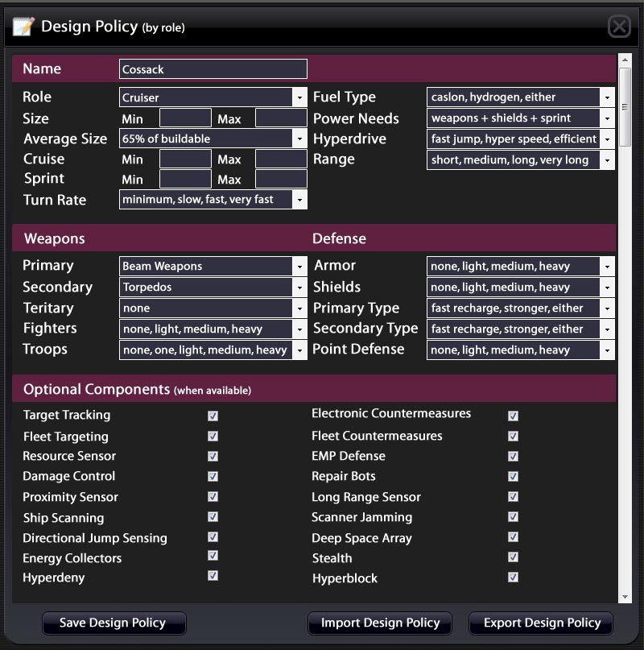Toggle the EMP Defense checkbox
The image size is (644, 650).
tap(513, 457)
